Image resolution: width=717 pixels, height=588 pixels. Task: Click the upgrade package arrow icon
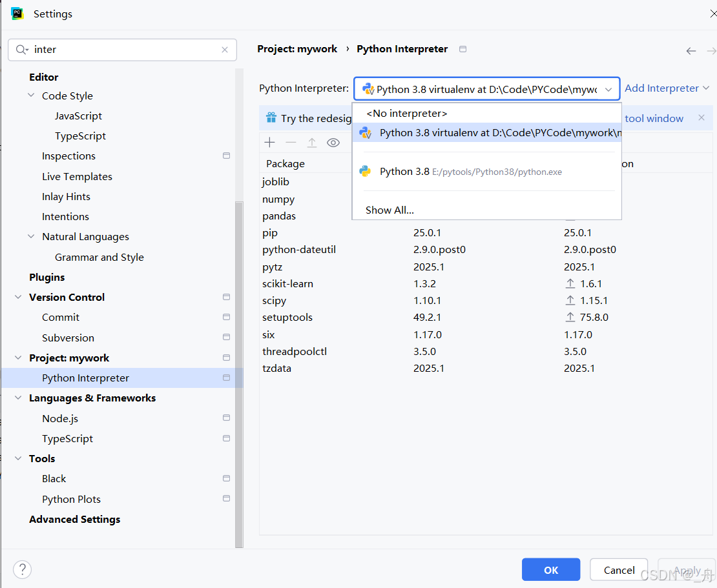(312, 143)
